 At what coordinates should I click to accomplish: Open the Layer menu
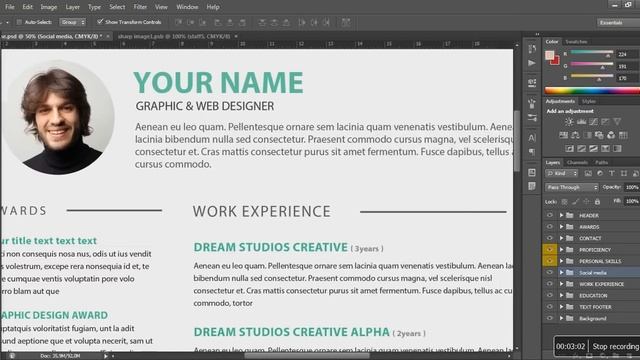(72, 7)
